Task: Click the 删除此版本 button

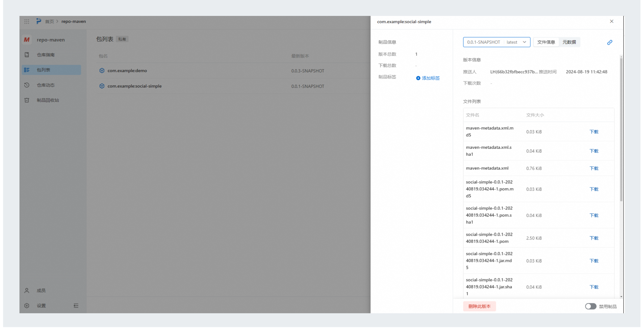Action: click(x=479, y=306)
